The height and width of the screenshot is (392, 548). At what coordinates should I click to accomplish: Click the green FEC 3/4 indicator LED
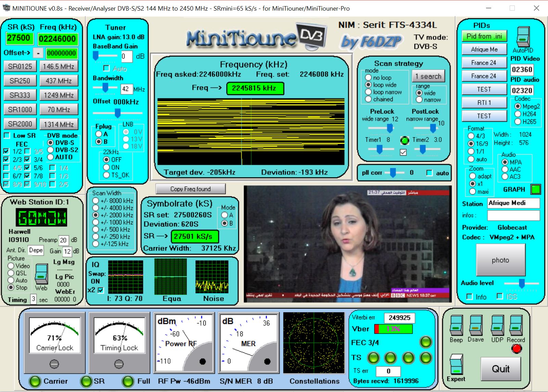[x=425, y=342]
